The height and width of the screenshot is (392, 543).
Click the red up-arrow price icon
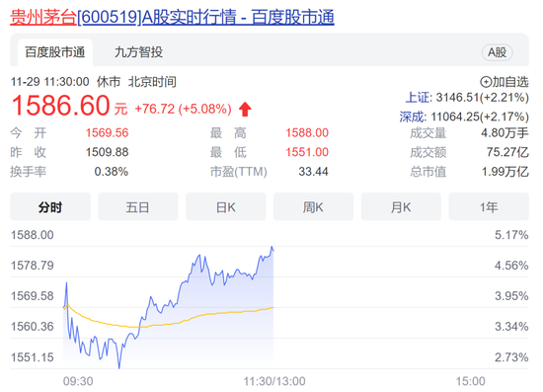(245, 109)
